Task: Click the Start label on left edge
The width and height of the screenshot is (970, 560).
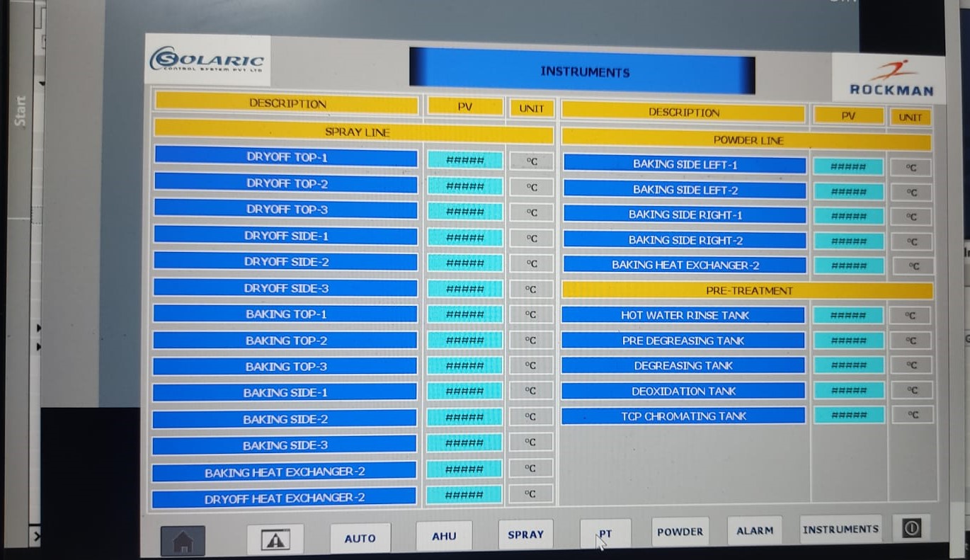Action: tap(21, 111)
